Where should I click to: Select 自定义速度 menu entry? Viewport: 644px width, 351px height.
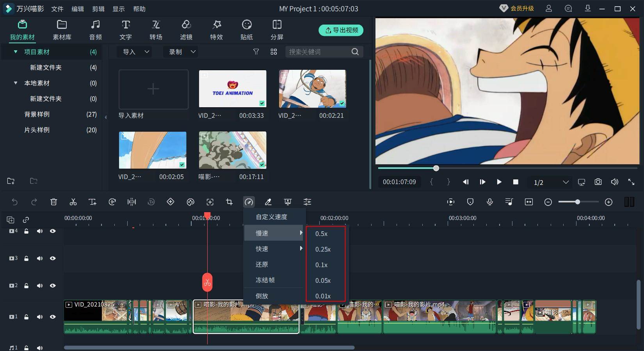click(x=271, y=217)
